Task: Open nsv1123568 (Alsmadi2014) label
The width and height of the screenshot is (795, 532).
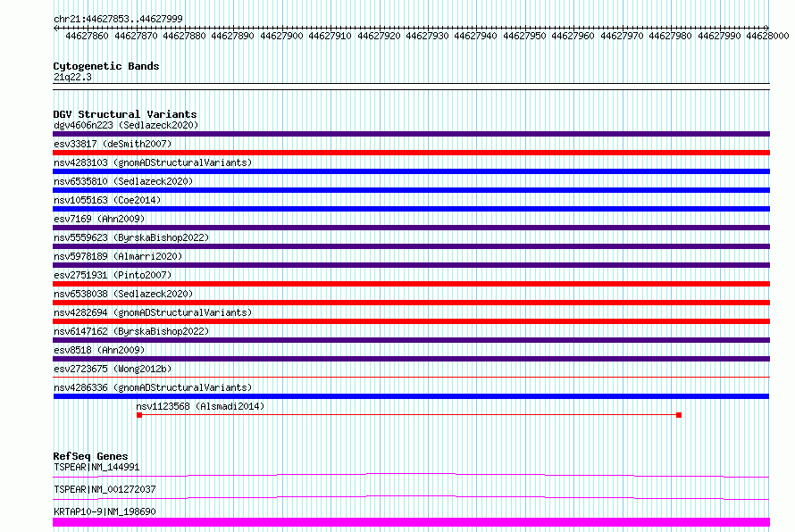Action: 200,406
